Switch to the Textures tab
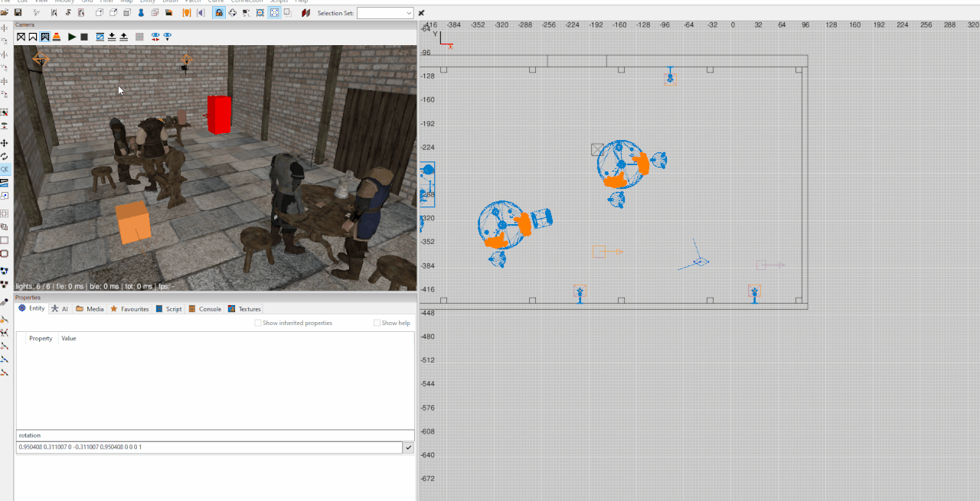The image size is (980, 501). click(x=244, y=309)
